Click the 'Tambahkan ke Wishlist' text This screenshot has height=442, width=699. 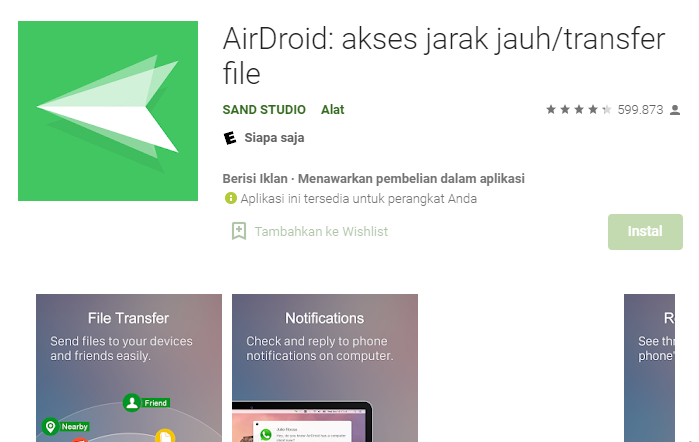point(321,231)
